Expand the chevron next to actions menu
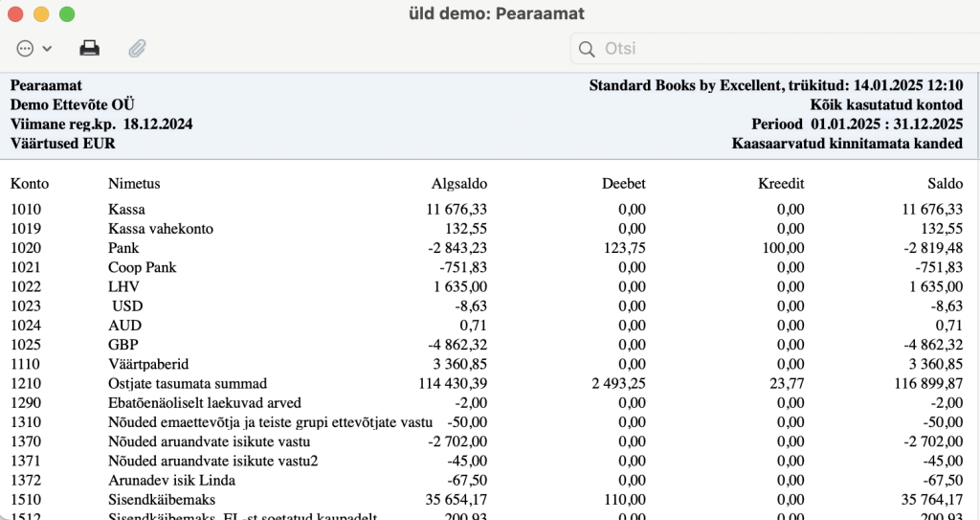Screen dimensions: 980x520 47,48
